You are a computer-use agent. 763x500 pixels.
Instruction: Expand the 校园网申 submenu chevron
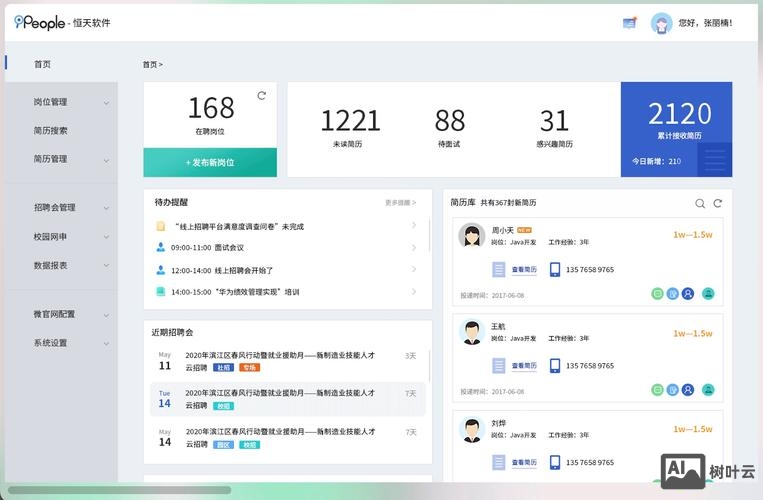point(106,237)
